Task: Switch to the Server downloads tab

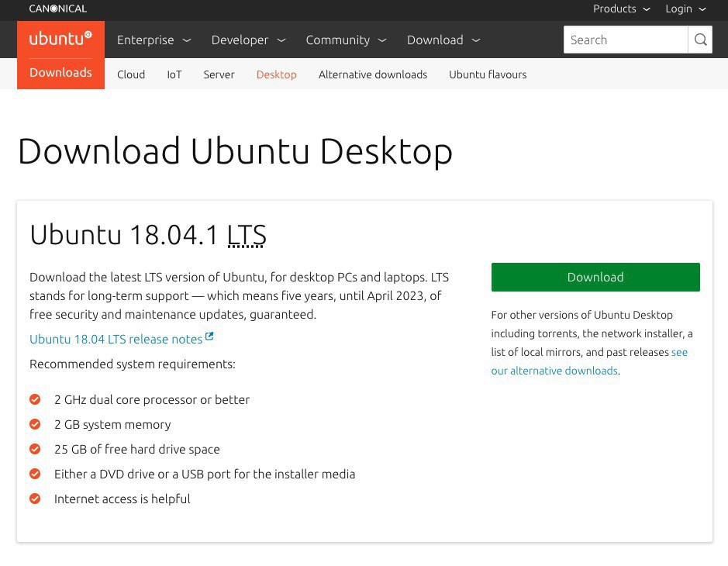Action: pos(219,74)
